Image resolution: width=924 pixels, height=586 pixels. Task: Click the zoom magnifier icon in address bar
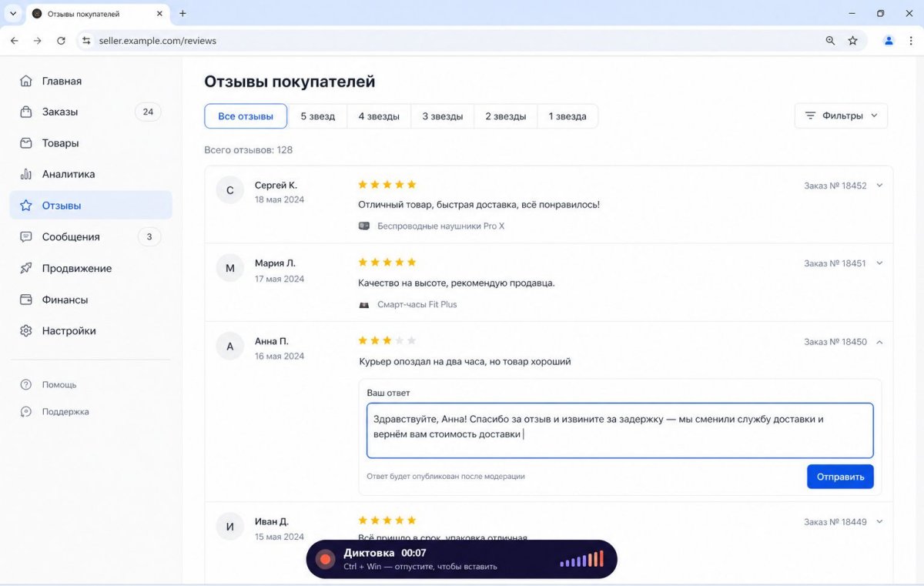pyautogui.click(x=830, y=41)
